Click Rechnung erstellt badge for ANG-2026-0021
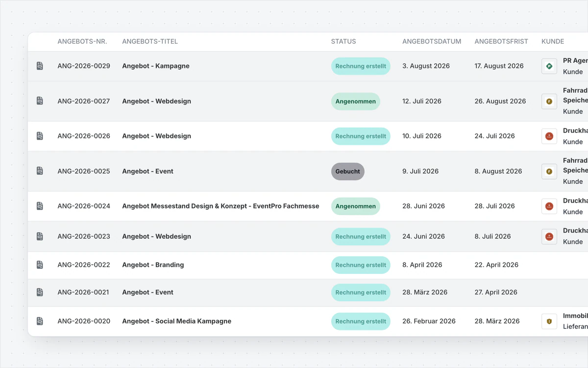 pos(361,292)
